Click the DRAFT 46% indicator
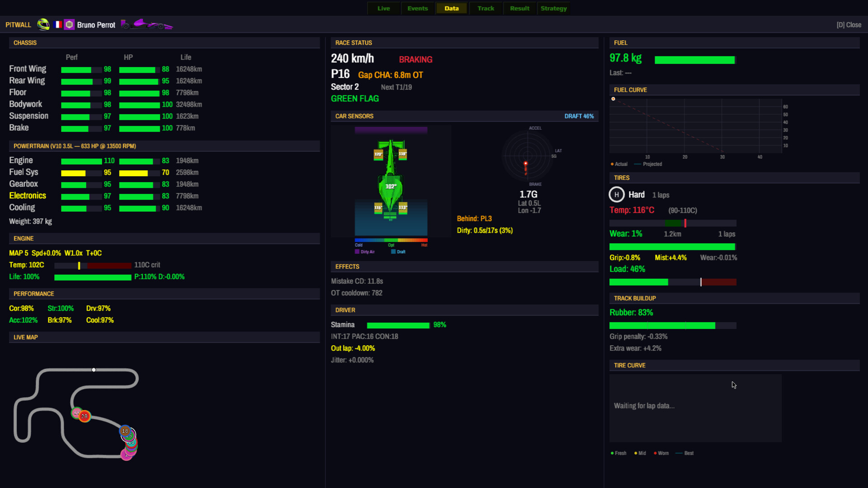Viewport: 868px width, 488px height. point(579,116)
